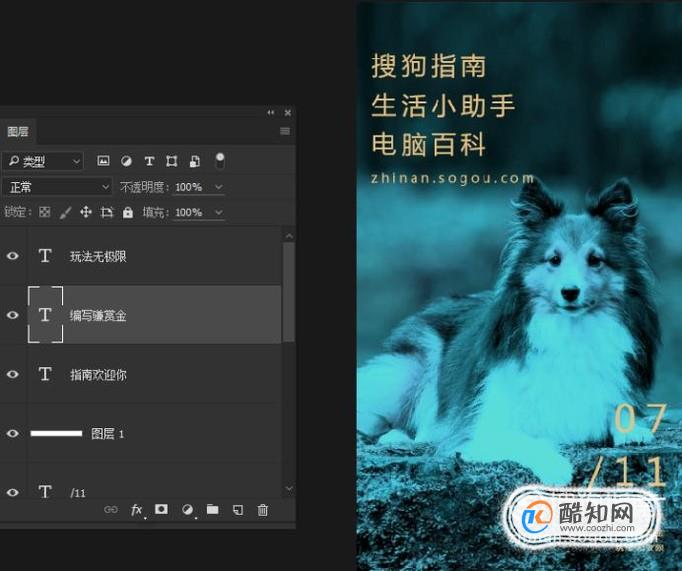The image size is (682, 571).
Task: Open the 类型 filter type dropdown
Action: point(43,161)
